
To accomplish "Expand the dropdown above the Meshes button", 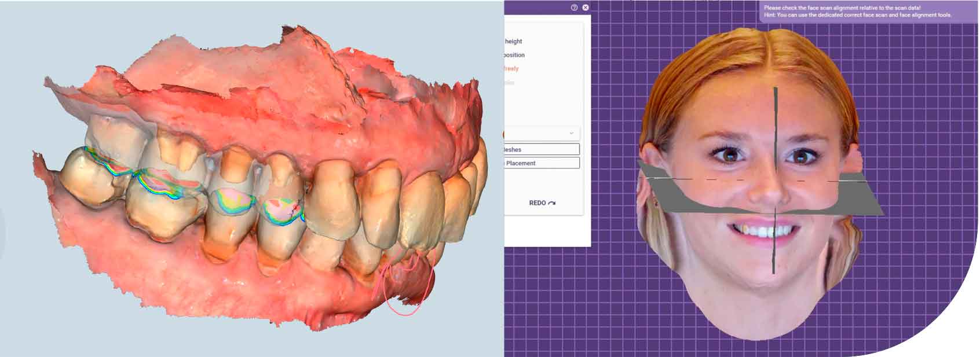I will click(x=571, y=134).
